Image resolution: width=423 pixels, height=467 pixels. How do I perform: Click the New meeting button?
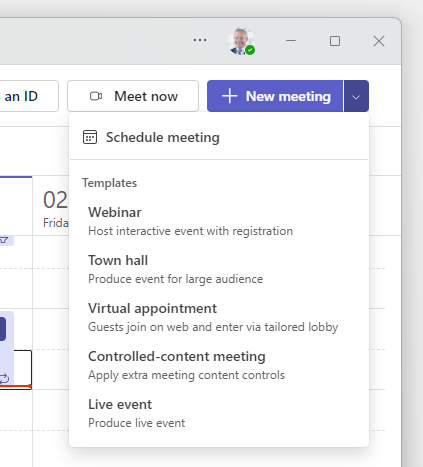pyautogui.click(x=275, y=96)
